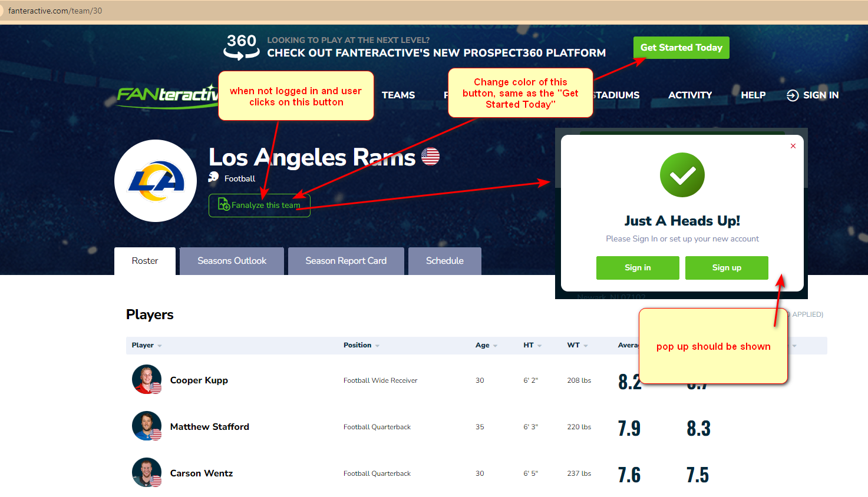Sort by WT column arrow
Screen dimensions: 868x497
pos(585,346)
